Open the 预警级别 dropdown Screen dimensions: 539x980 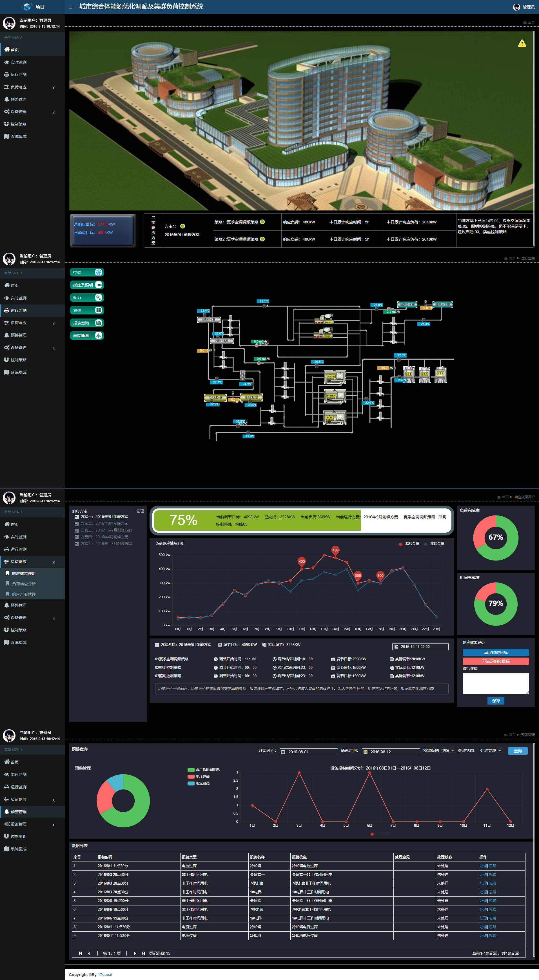pyautogui.click(x=447, y=751)
